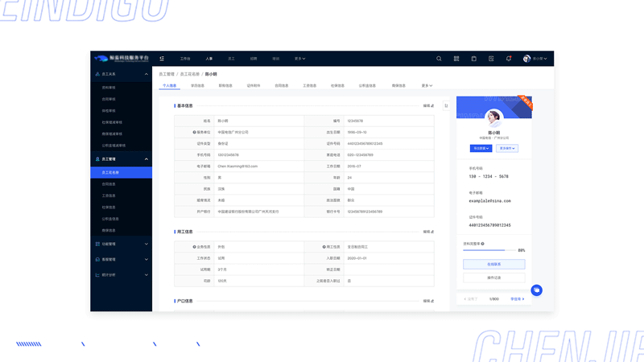644x362 pixels.
Task: Click the previous employee pager link
Action: coord(471,298)
